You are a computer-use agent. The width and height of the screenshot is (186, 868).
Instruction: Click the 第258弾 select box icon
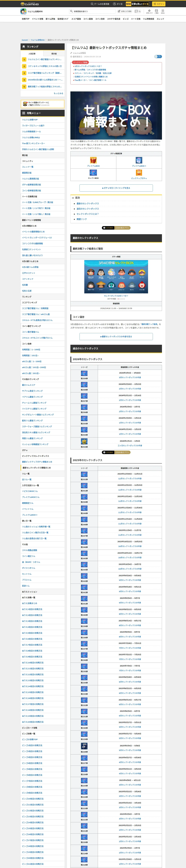pos(84,385)
